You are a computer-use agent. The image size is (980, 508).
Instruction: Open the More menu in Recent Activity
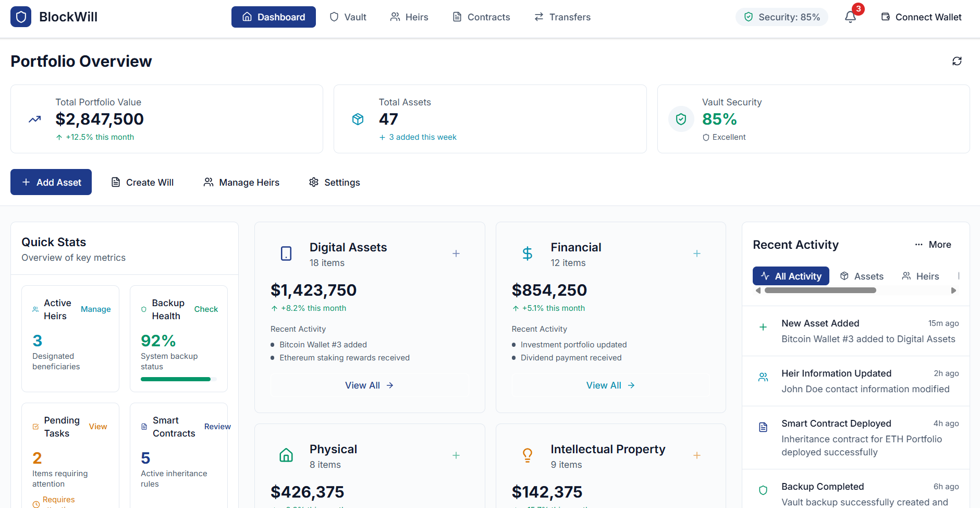pyautogui.click(x=933, y=245)
